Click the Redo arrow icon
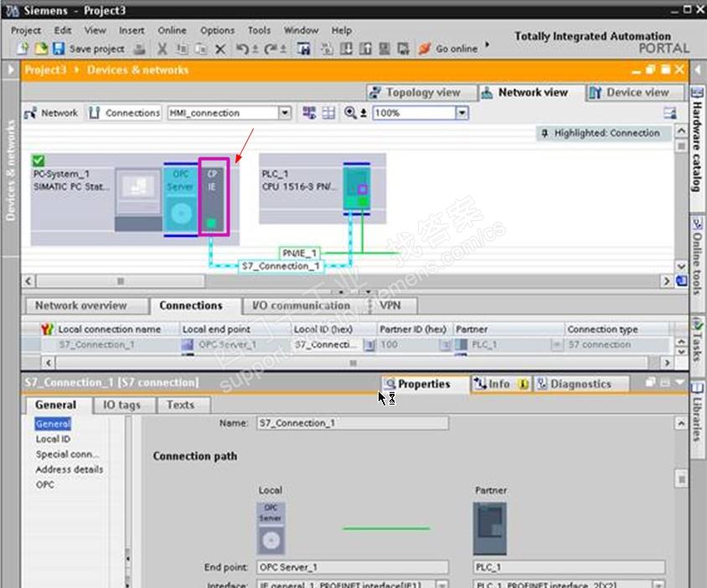Image resolution: width=707 pixels, height=588 pixels. click(x=271, y=49)
